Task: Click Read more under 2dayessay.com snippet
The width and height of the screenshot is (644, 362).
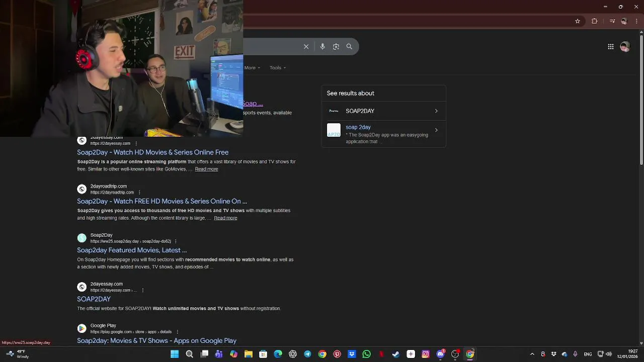Action: (x=206, y=169)
